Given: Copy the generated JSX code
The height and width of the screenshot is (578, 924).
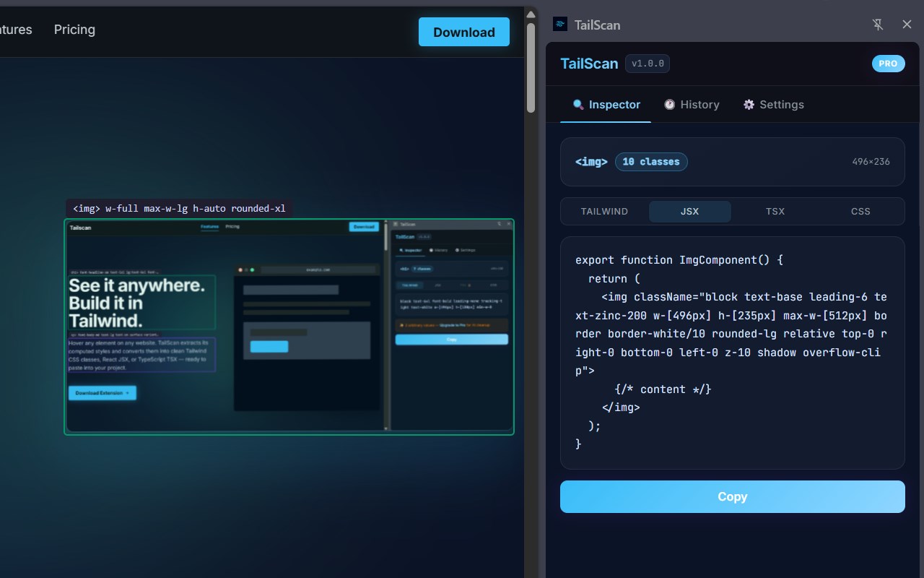Looking at the screenshot, I should (x=733, y=497).
